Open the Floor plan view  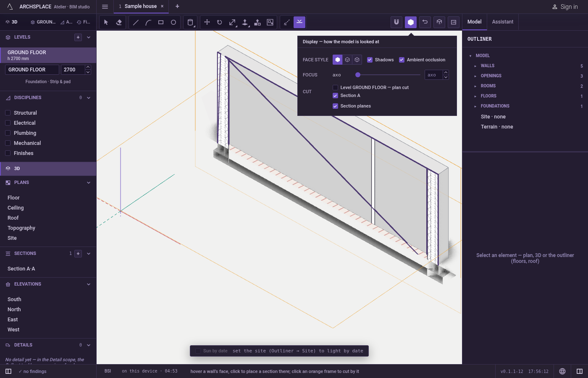(x=13, y=198)
